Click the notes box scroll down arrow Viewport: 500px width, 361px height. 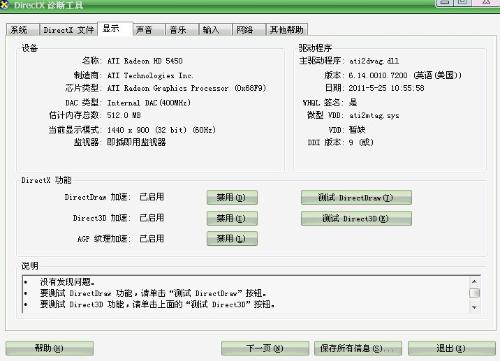(x=474, y=307)
